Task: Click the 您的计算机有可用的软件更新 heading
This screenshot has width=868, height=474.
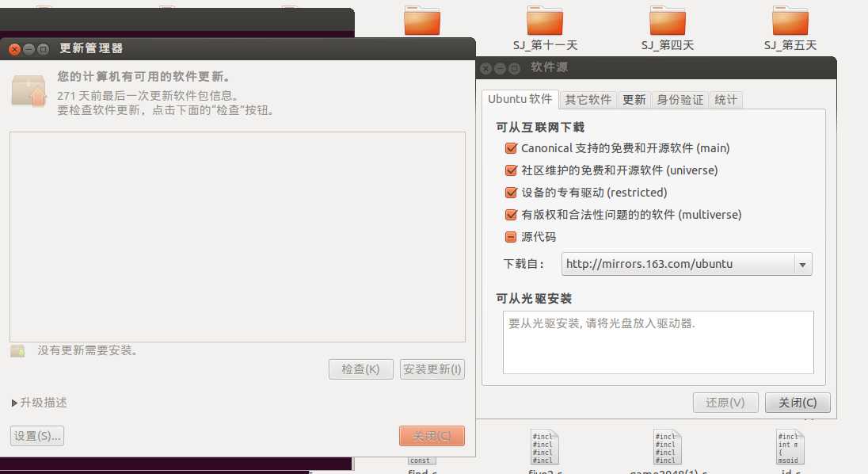Action: (x=143, y=76)
